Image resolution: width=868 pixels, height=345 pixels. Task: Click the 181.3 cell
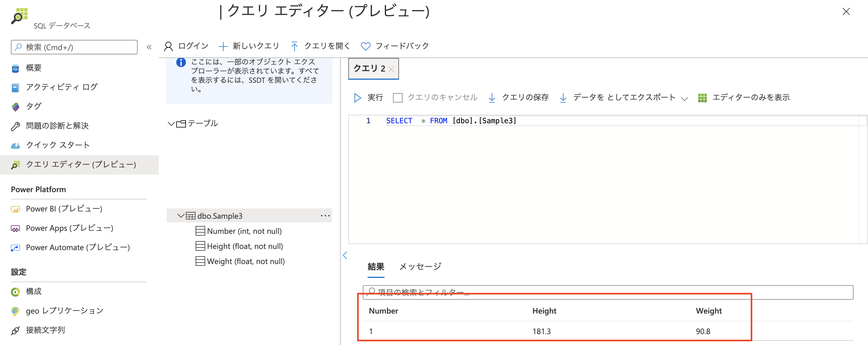pyautogui.click(x=541, y=331)
